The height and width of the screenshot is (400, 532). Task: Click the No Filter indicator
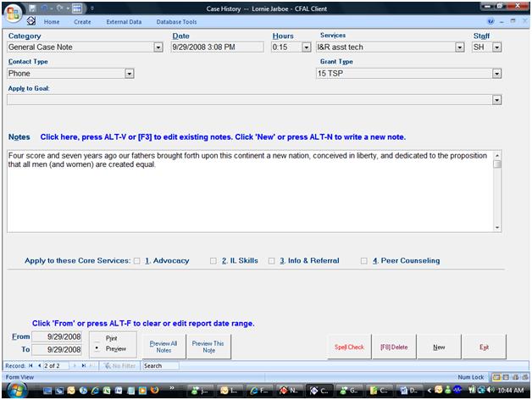[119, 366]
